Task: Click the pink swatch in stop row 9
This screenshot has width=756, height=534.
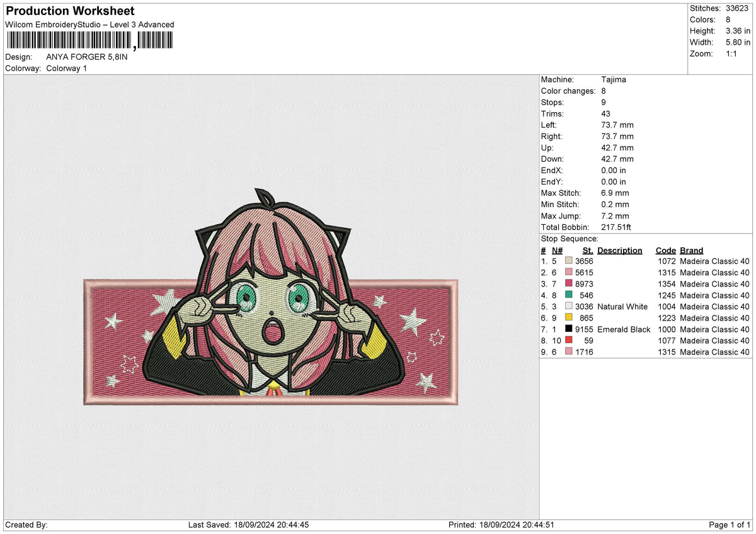Action: point(569,352)
